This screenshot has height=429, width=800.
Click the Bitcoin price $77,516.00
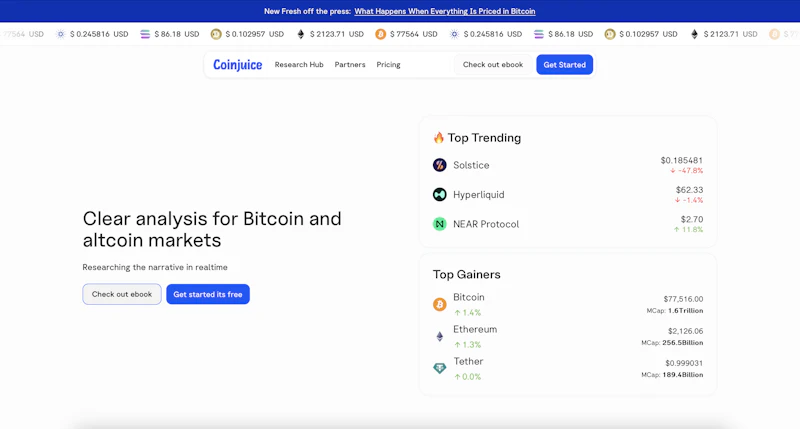pos(683,299)
